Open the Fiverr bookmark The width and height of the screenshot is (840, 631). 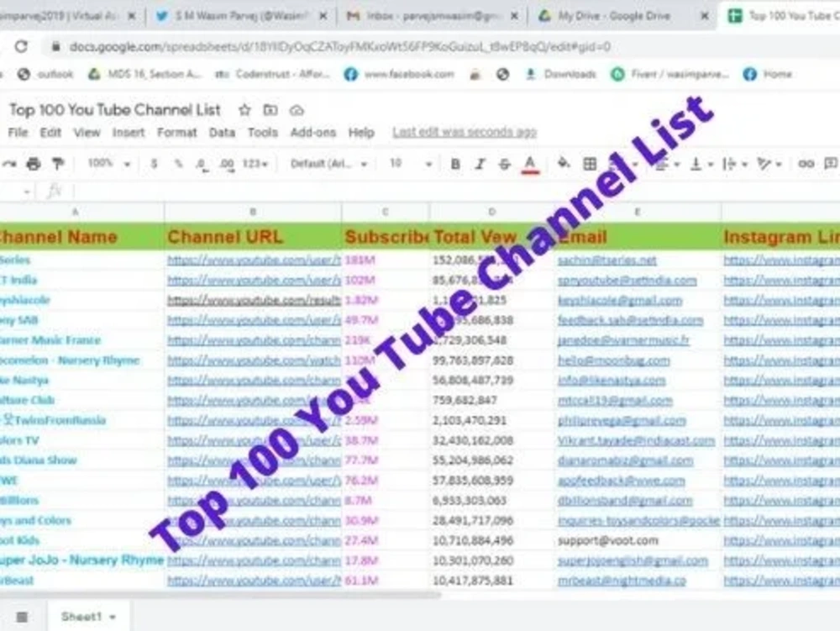click(670, 75)
